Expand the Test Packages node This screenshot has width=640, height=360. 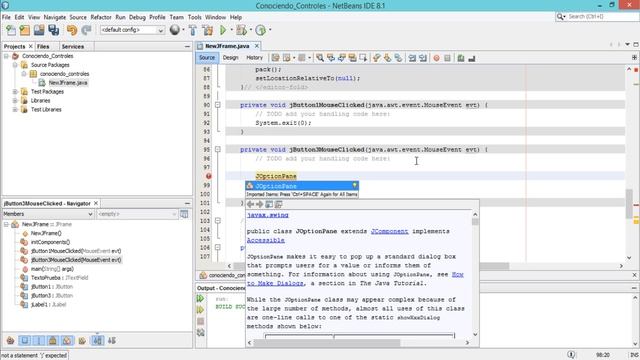pyautogui.click(x=15, y=92)
